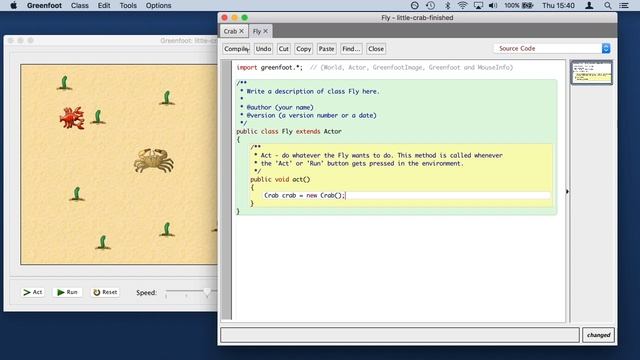Click the Time Machine icon in menu bar
640x360 pixels.
tap(430, 5)
